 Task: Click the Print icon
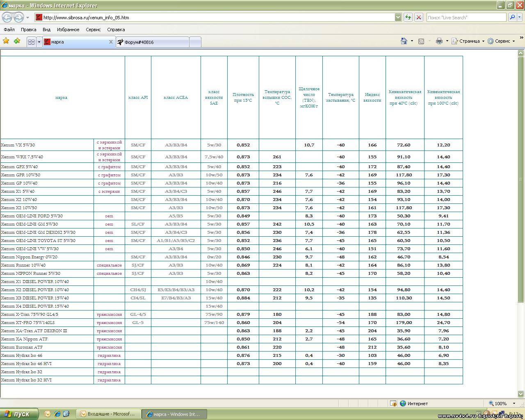(439, 41)
